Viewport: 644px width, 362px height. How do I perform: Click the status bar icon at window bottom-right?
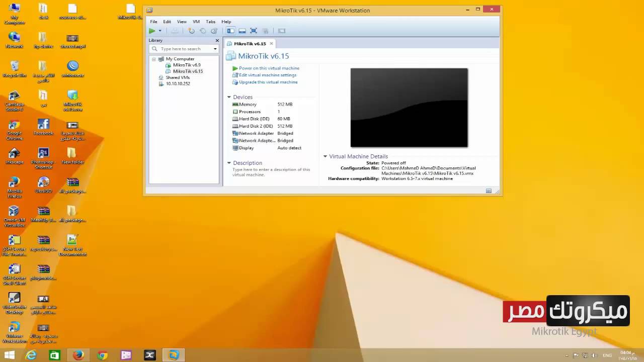pyautogui.click(x=489, y=191)
